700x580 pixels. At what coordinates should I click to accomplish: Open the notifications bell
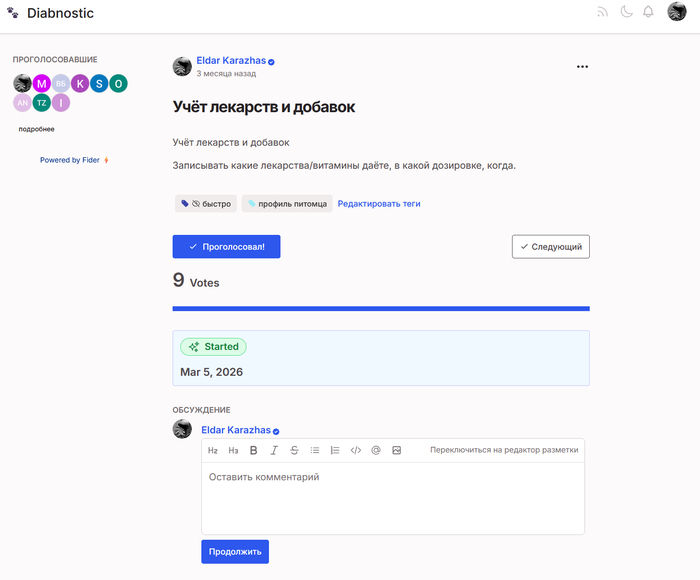coord(648,12)
